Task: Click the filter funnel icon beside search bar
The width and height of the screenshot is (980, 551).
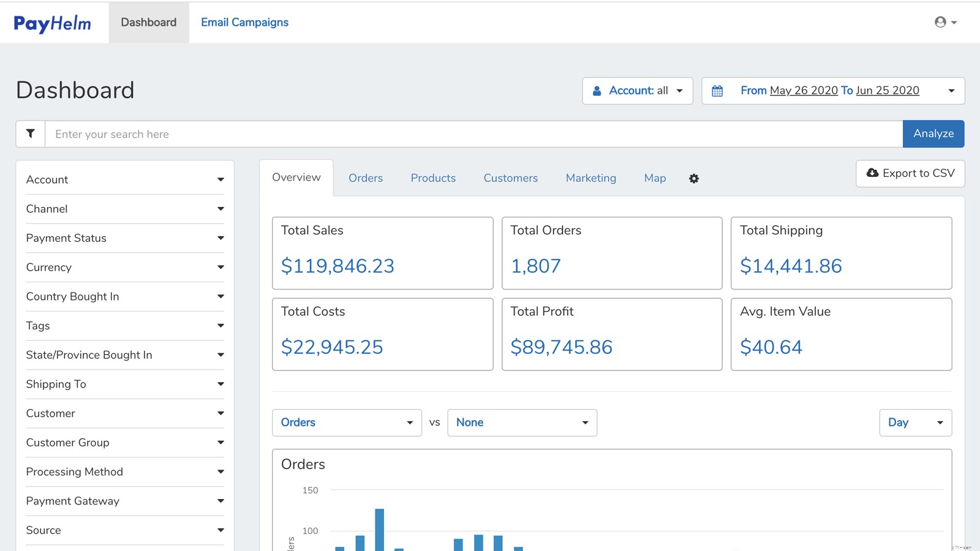Action: coord(29,133)
